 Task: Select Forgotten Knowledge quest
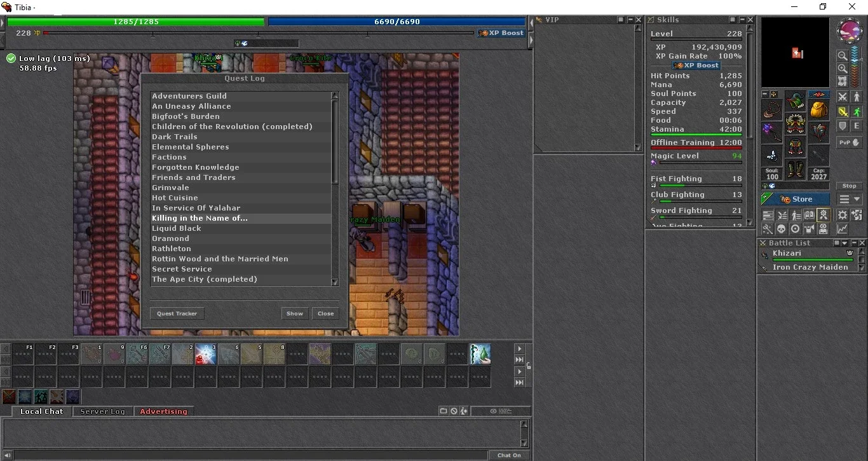pos(241,167)
